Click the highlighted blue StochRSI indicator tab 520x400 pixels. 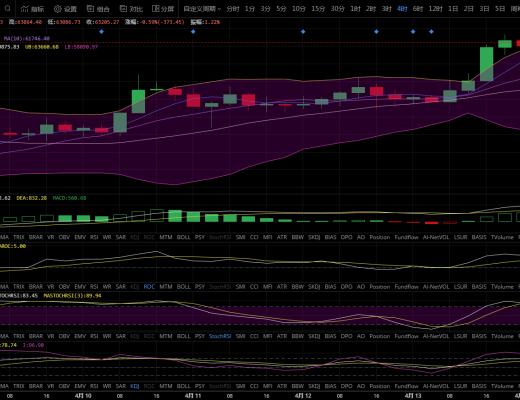click(220, 336)
